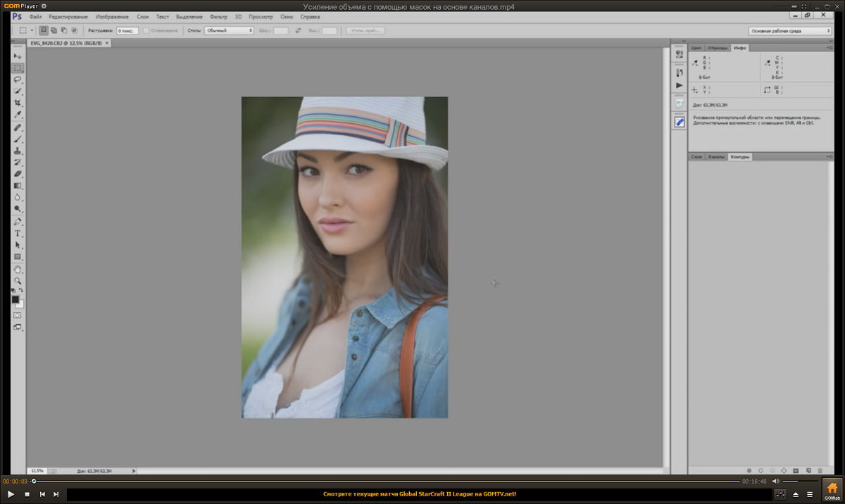Choose the Pen tool
845x504 pixels.
tap(18, 222)
